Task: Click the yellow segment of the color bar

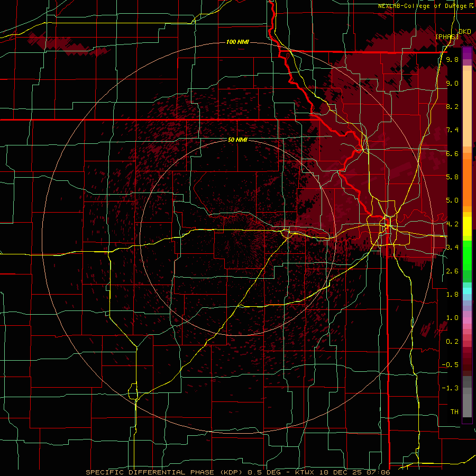Action: (x=467, y=226)
